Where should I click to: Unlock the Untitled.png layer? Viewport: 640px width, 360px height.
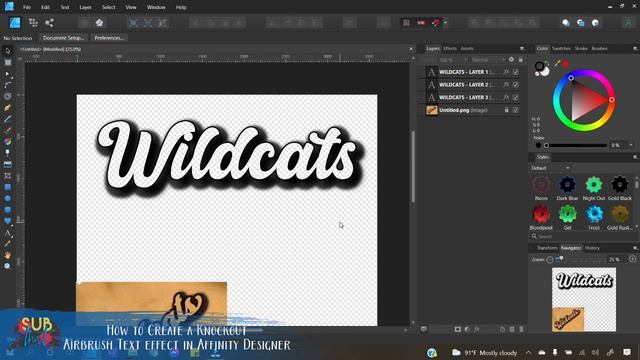[x=507, y=110]
